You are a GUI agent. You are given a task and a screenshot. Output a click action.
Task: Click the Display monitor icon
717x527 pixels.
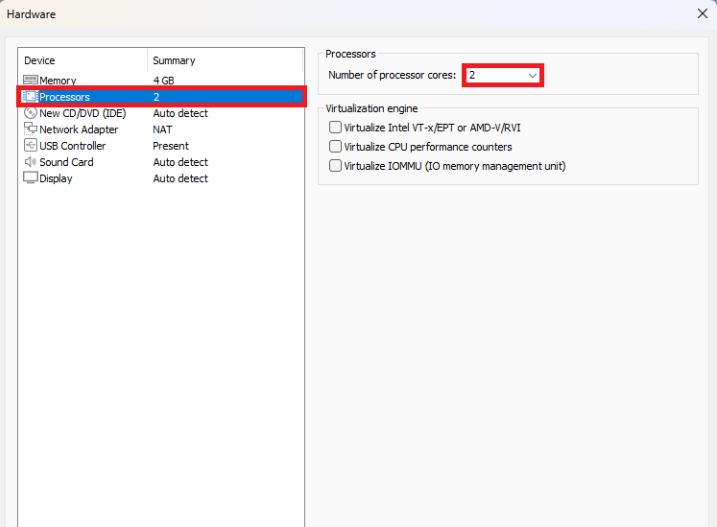tap(30, 178)
